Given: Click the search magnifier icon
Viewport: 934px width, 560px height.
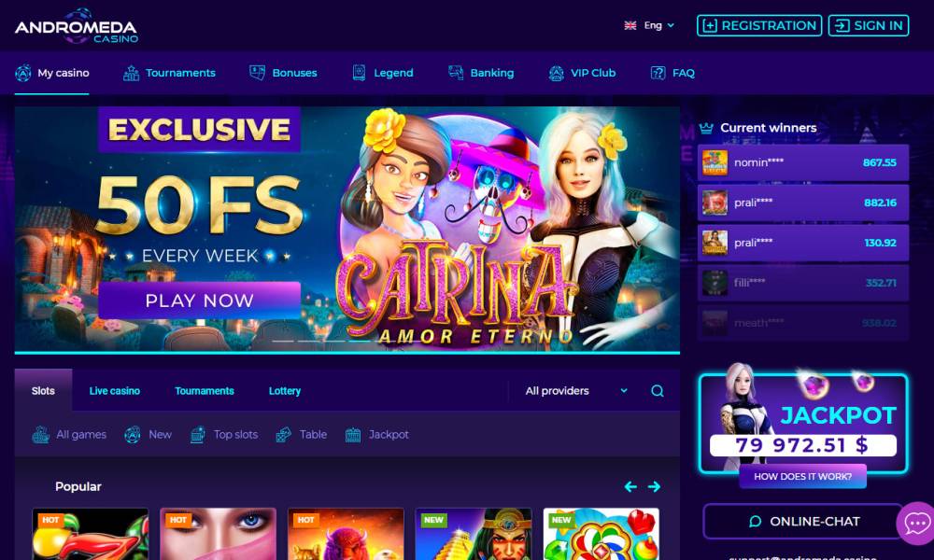Looking at the screenshot, I should coord(657,391).
